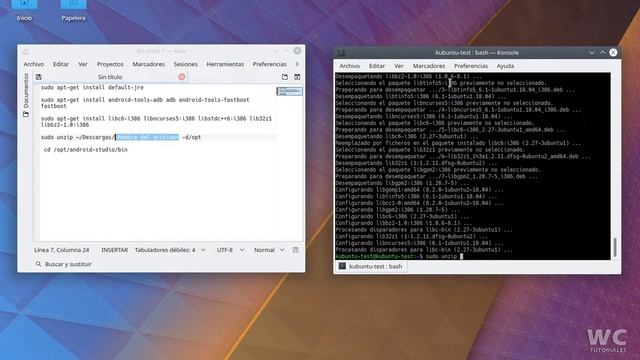Screen dimensions: 640x360
Task: Click status bar icon right of Normal
Action: click(x=296, y=250)
